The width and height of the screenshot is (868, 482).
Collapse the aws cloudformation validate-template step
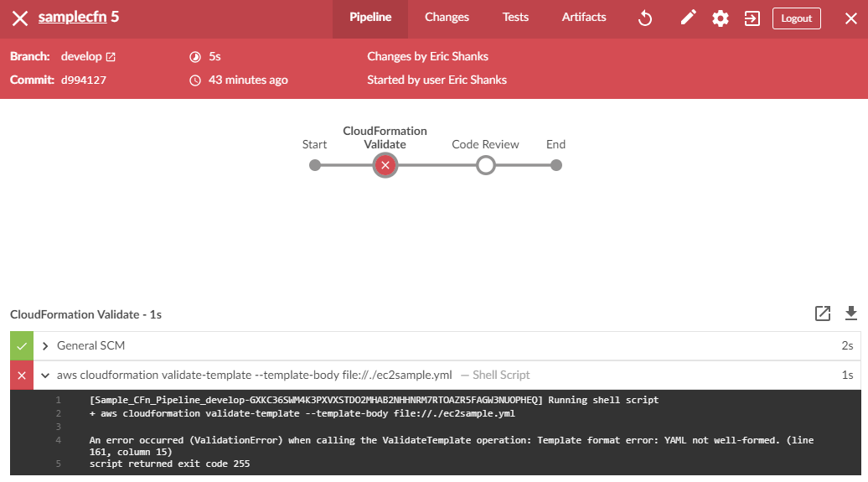(45, 376)
